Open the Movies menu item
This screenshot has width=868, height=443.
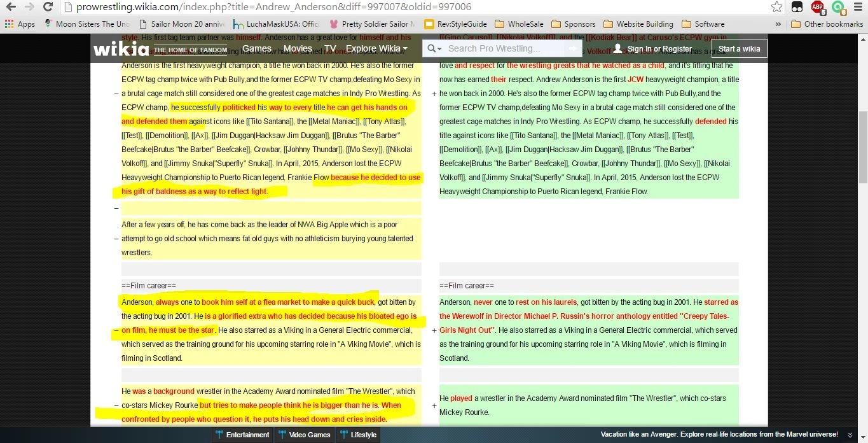click(x=298, y=48)
